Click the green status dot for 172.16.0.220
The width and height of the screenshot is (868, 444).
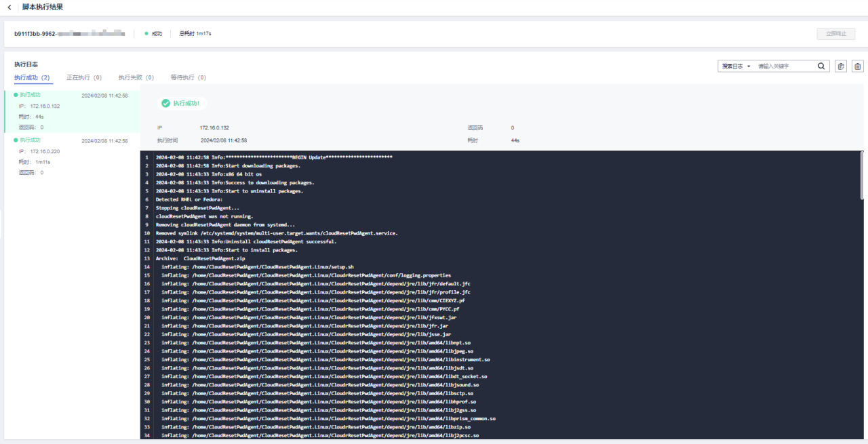click(x=16, y=140)
